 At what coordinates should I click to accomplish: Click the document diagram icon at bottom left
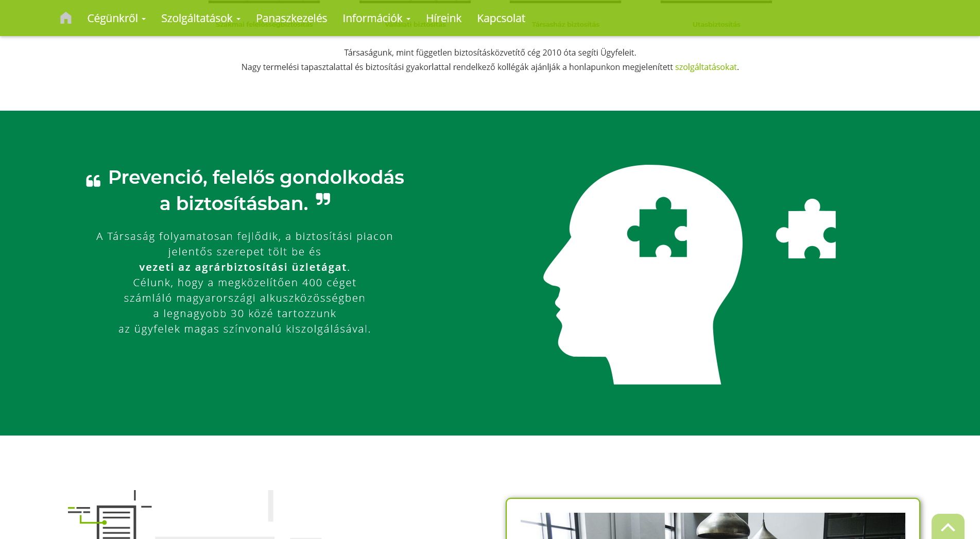[110, 514]
